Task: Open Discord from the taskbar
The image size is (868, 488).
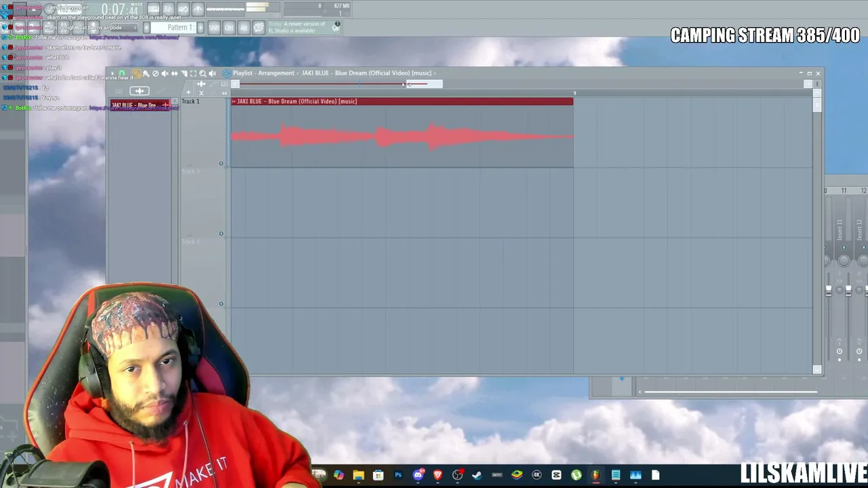Action: pos(418,475)
